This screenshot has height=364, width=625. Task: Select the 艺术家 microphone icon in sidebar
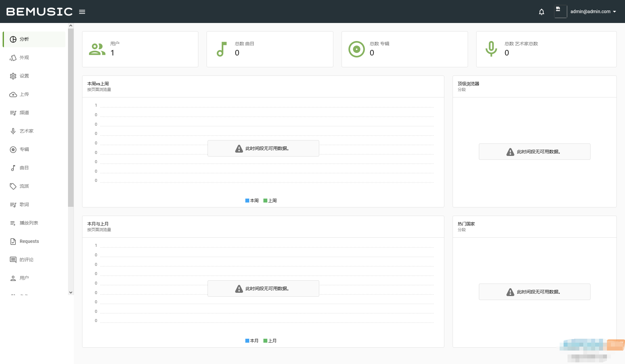point(13,131)
